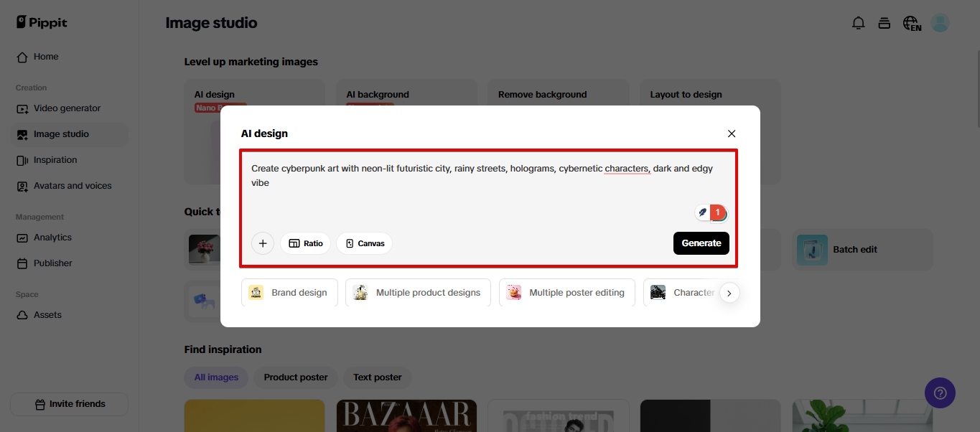Open the Ratio dropdown
The image size is (980, 432).
[306, 243]
